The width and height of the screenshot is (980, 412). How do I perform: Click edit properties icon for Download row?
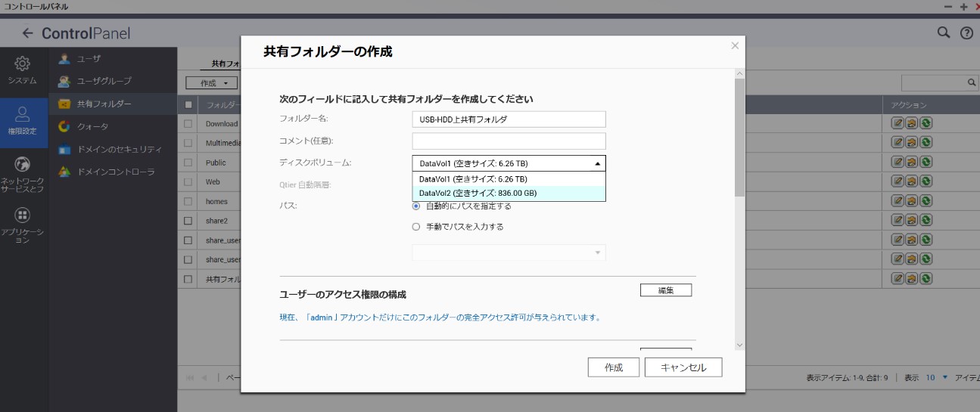(897, 123)
